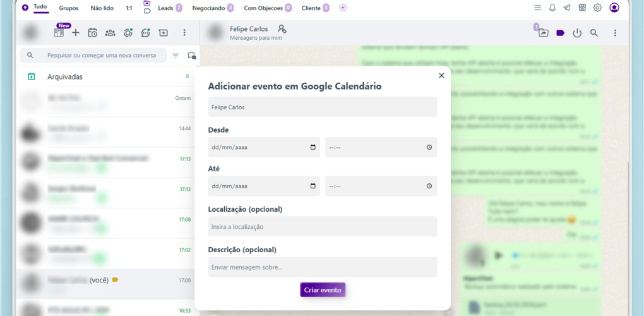This screenshot has width=644, height=316.
Task: Click the contact card icon beside Felipe Carlos
Action: point(282,29)
